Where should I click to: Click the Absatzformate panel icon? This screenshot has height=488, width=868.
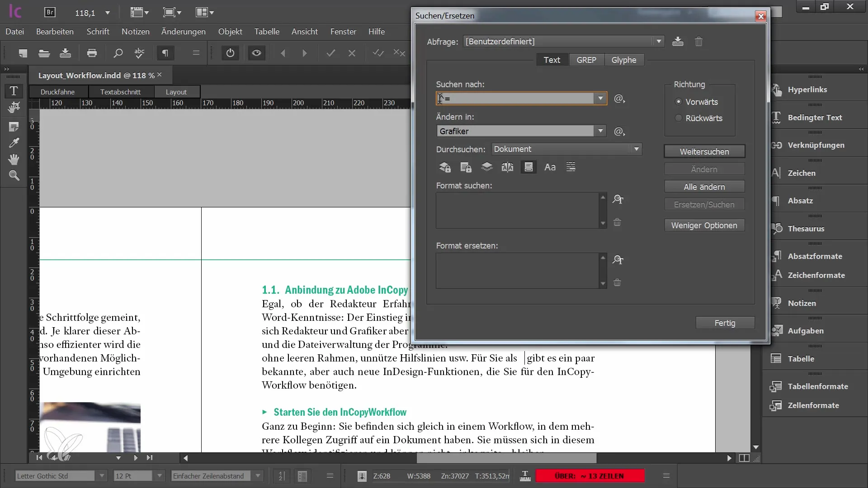777,255
